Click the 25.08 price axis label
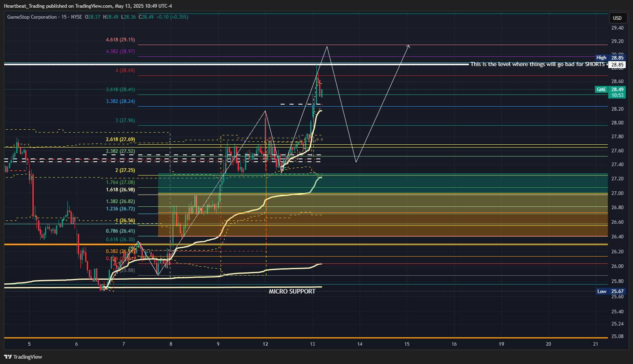 (x=617, y=336)
